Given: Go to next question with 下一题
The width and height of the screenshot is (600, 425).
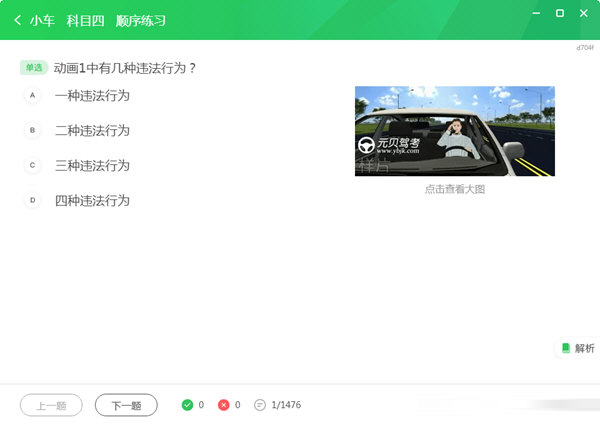Looking at the screenshot, I should (126, 405).
